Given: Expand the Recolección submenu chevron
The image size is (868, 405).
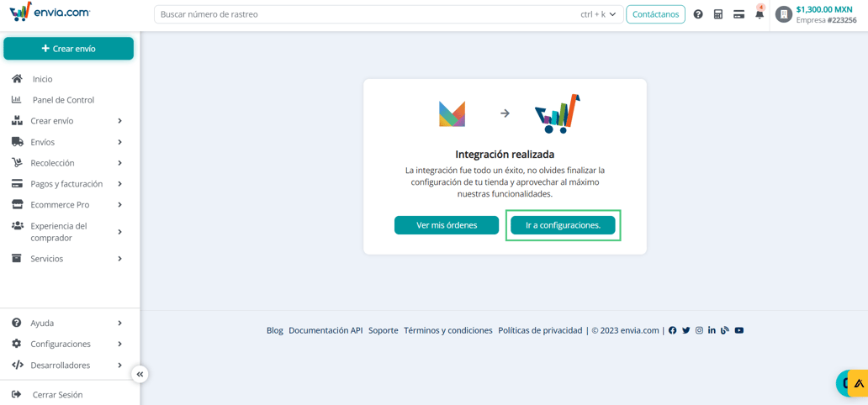Looking at the screenshot, I should pos(119,163).
